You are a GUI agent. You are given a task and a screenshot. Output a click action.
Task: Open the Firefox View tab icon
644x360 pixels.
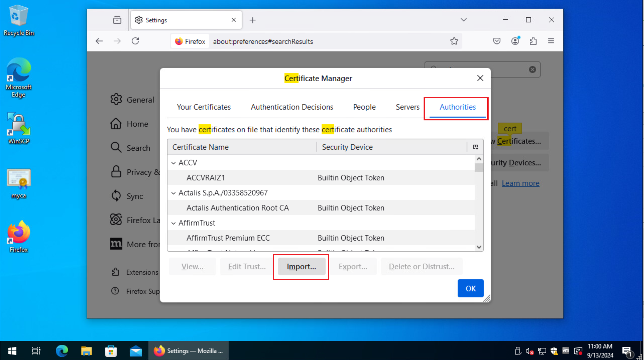[x=117, y=20]
